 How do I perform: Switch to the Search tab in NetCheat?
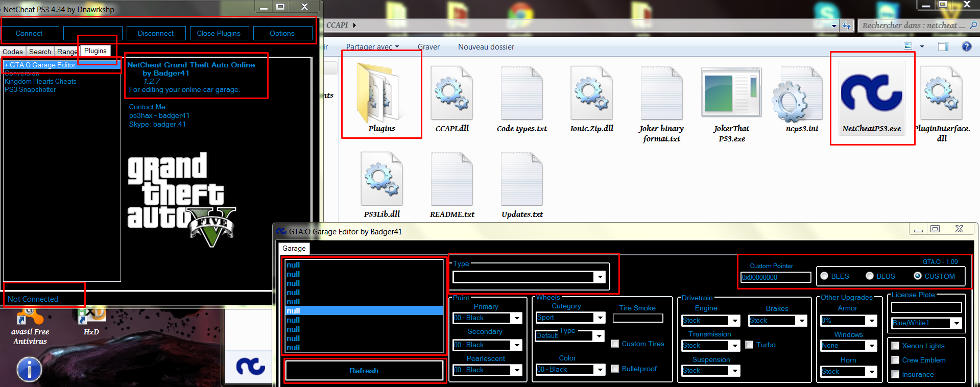[40, 52]
